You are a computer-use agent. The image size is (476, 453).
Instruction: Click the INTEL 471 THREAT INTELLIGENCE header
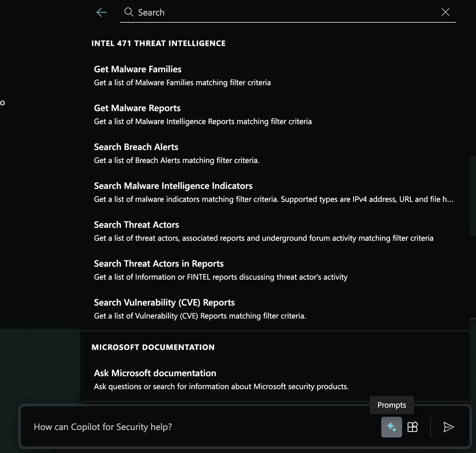(x=159, y=43)
